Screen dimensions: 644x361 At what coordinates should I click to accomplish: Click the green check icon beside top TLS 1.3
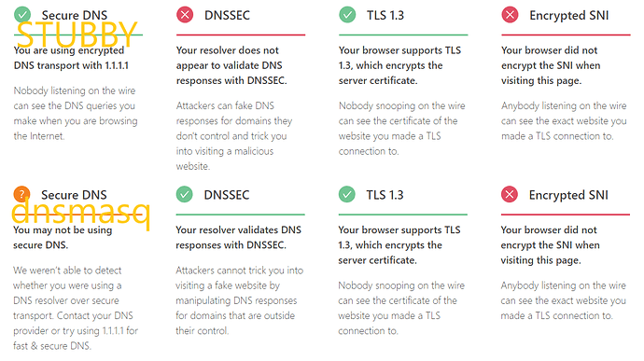tap(347, 15)
